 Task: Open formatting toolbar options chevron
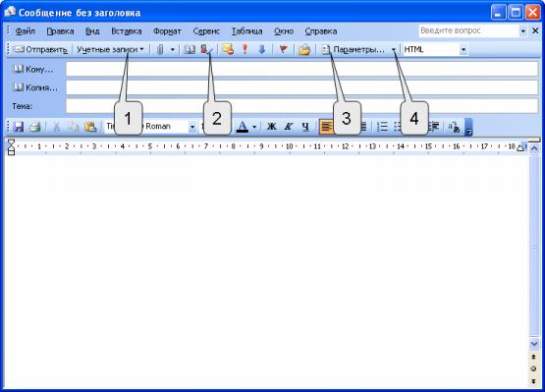point(468,127)
